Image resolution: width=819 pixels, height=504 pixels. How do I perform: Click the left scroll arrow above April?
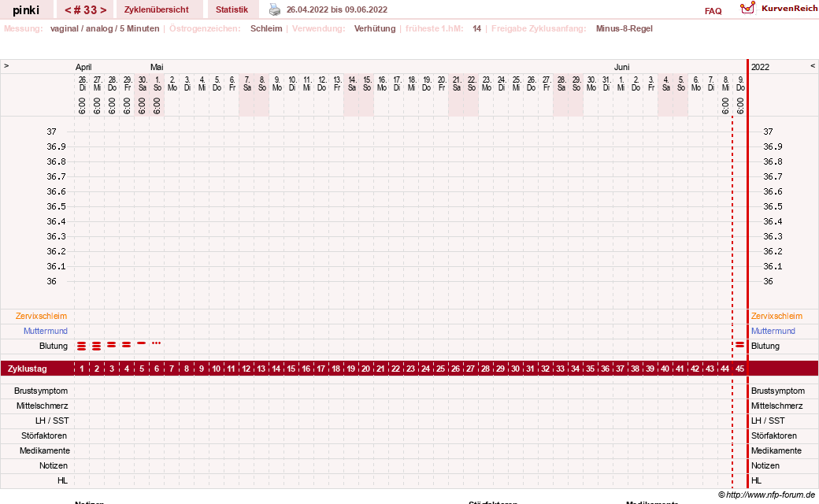click(6, 66)
